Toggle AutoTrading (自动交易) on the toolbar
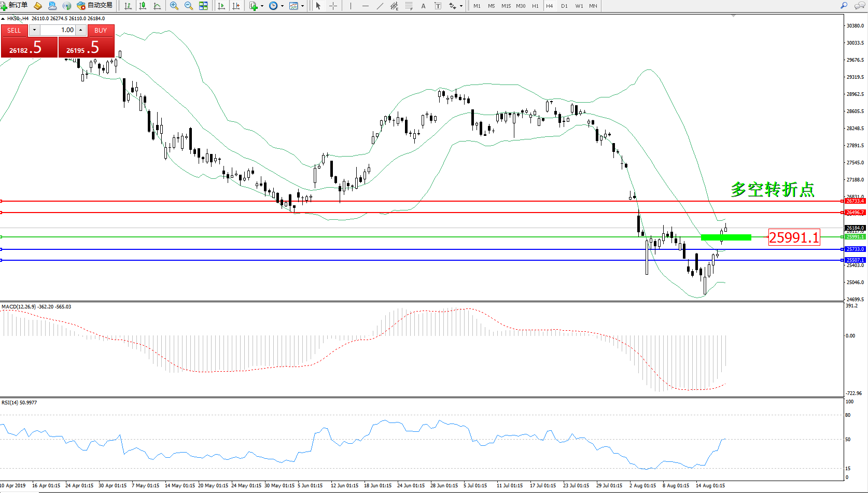This screenshot has height=493, width=868. [x=94, y=6]
